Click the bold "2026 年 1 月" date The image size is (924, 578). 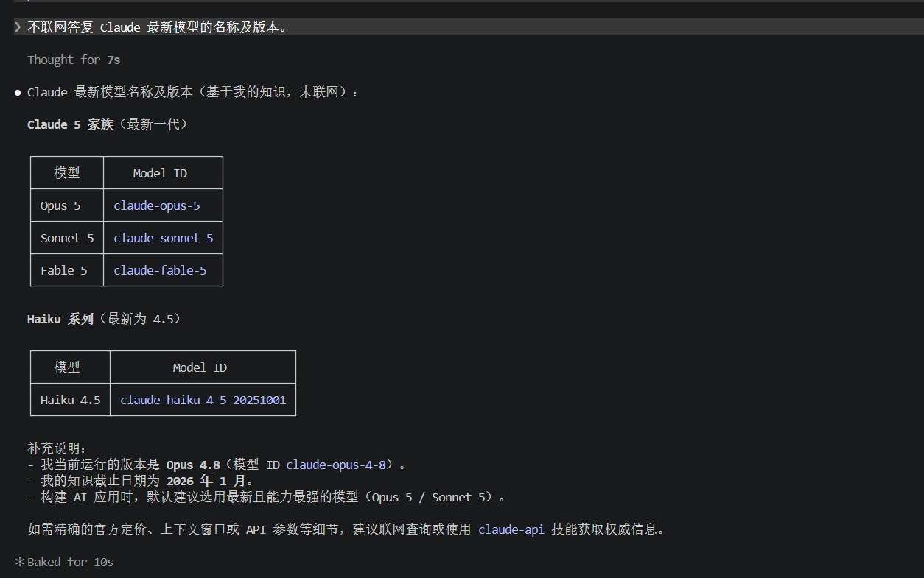[x=206, y=481]
